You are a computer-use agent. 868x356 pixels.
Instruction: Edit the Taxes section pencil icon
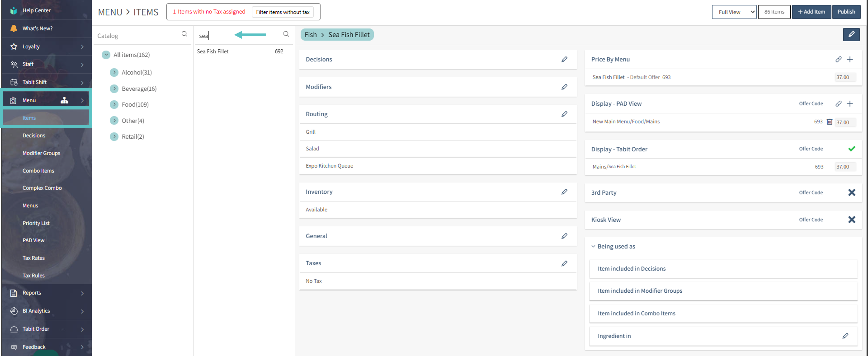(x=564, y=263)
